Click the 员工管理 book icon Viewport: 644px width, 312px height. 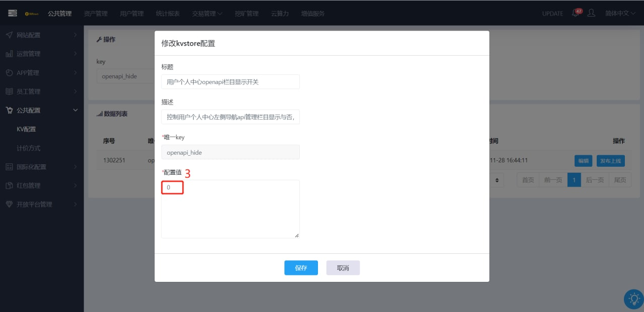[9, 91]
